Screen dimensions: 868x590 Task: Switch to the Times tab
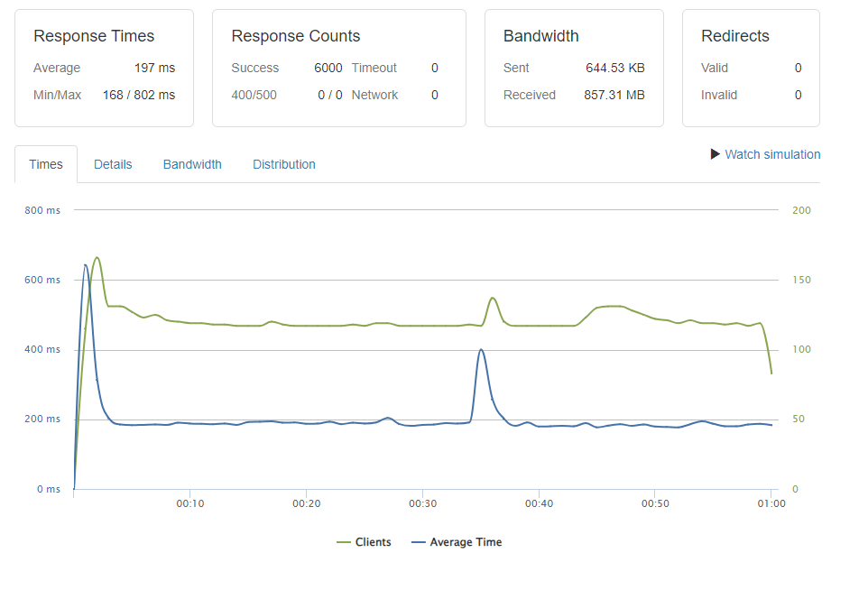(x=46, y=164)
